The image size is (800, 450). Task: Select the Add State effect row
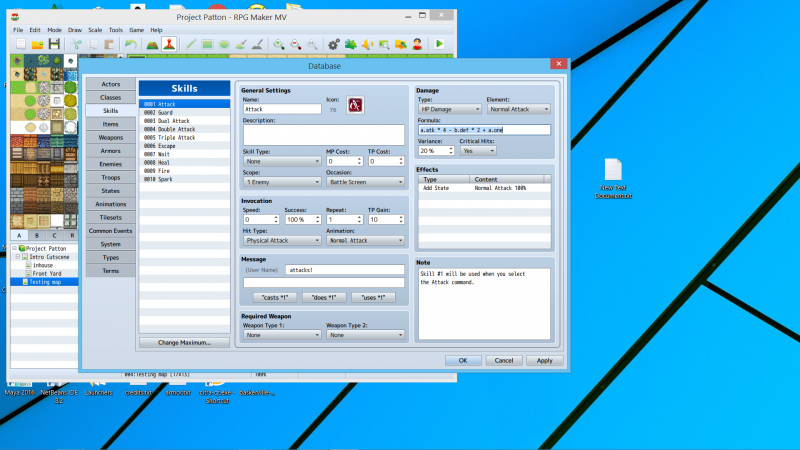(x=484, y=188)
